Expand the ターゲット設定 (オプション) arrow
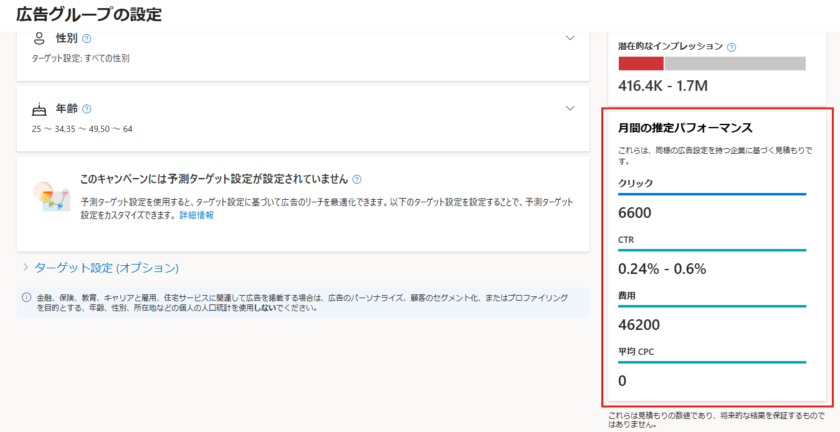840x432 pixels. pyautogui.click(x=25, y=267)
